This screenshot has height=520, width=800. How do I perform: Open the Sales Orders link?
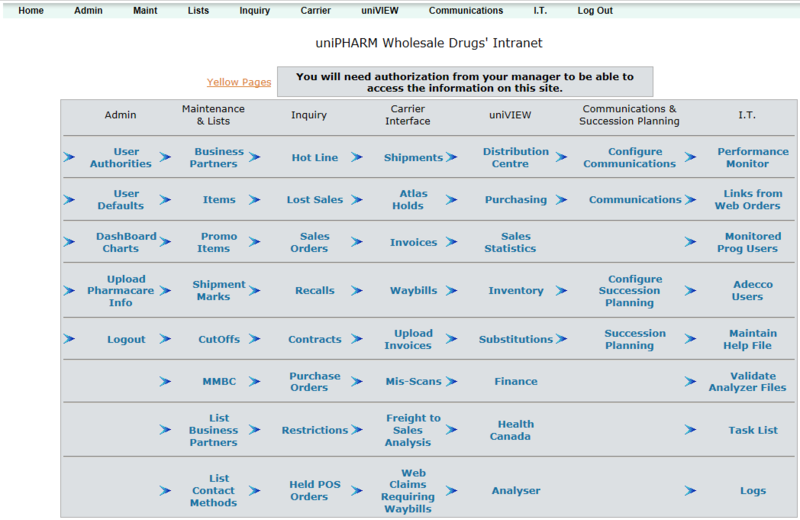point(311,242)
